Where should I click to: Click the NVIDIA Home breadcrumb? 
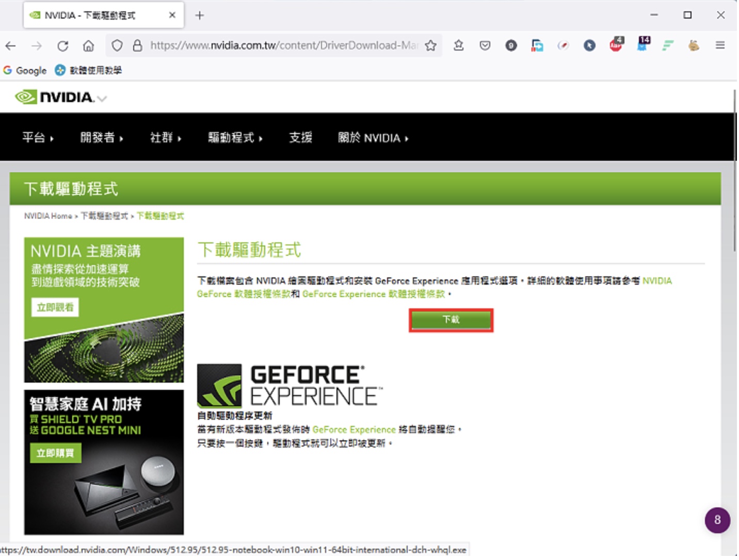point(48,216)
